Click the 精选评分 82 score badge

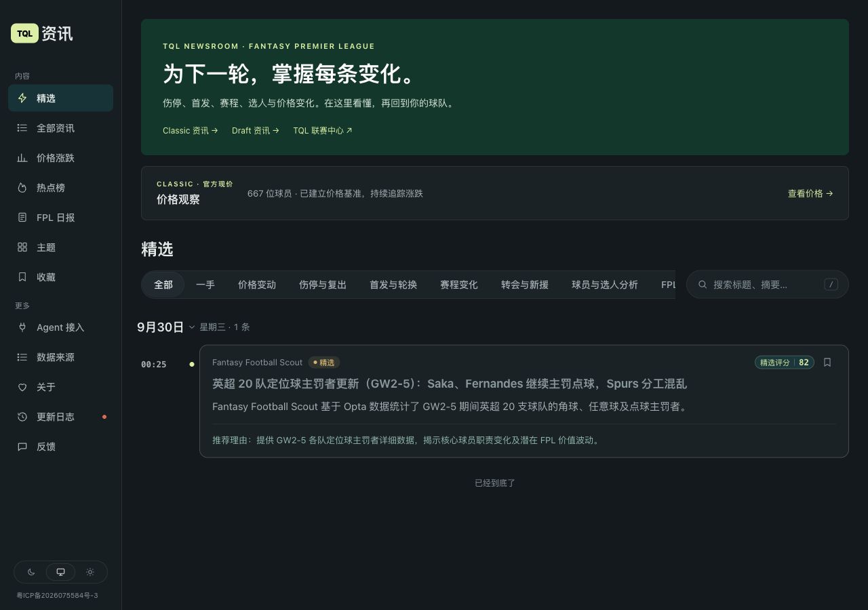785,363
